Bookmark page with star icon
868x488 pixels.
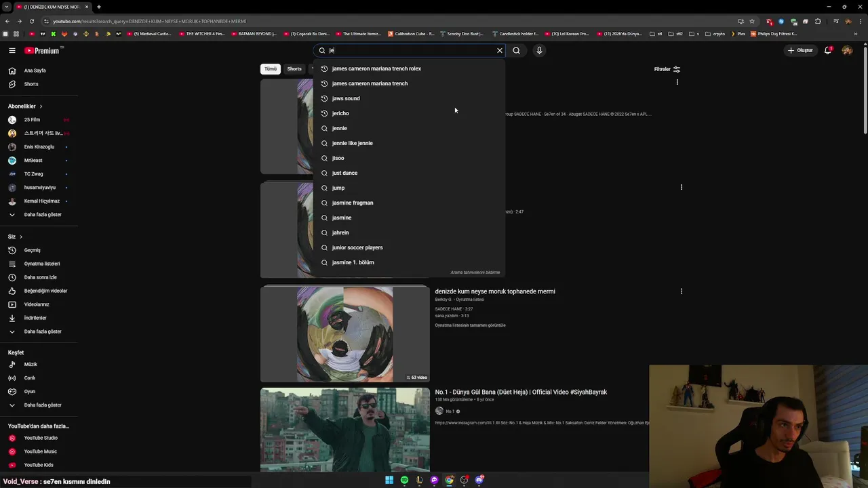(752, 21)
